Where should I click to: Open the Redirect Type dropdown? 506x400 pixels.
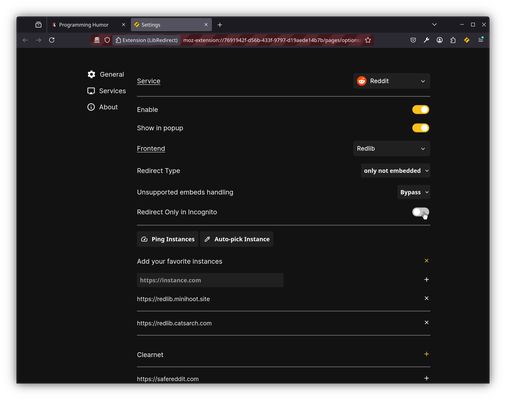(395, 171)
